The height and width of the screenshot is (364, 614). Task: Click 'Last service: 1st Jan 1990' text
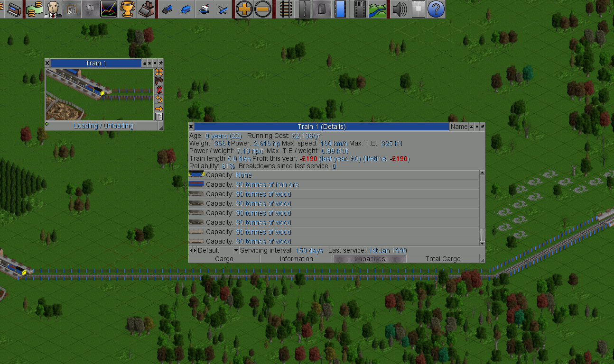point(367,250)
